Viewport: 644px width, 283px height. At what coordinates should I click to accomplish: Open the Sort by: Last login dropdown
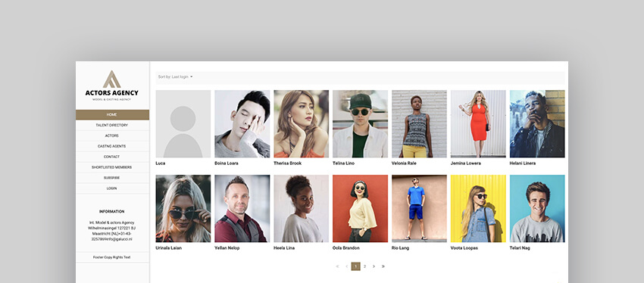(175, 76)
